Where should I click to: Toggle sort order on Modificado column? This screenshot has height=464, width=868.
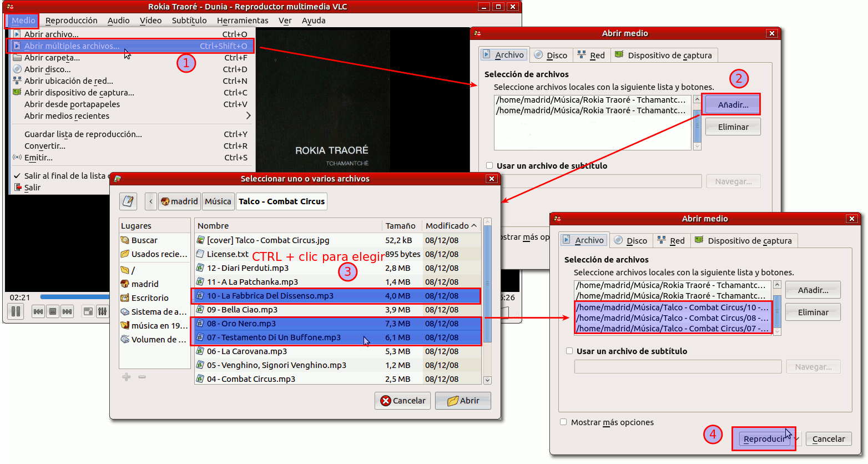click(451, 225)
